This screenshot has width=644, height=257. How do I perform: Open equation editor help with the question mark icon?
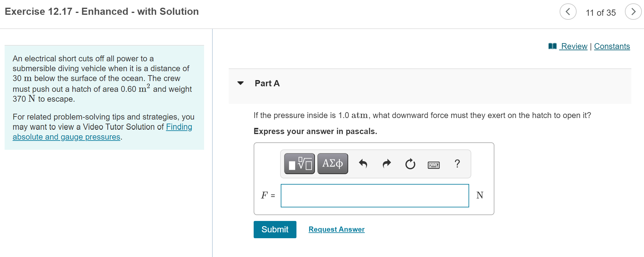pos(457,164)
